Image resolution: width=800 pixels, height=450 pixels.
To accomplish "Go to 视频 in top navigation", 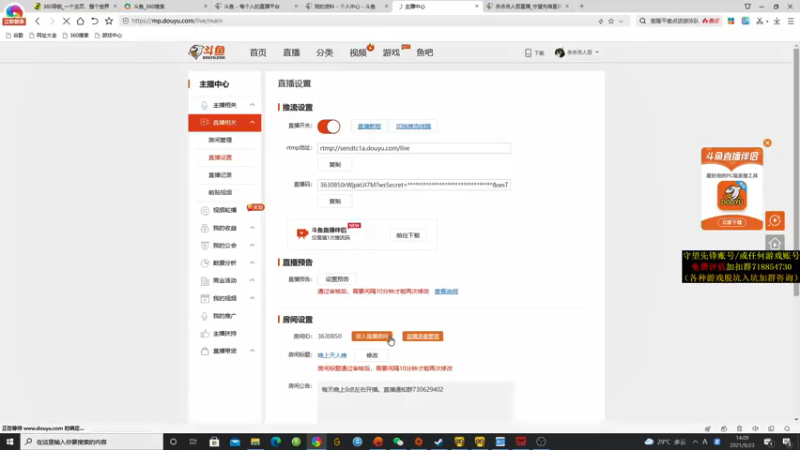I will click(358, 53).
